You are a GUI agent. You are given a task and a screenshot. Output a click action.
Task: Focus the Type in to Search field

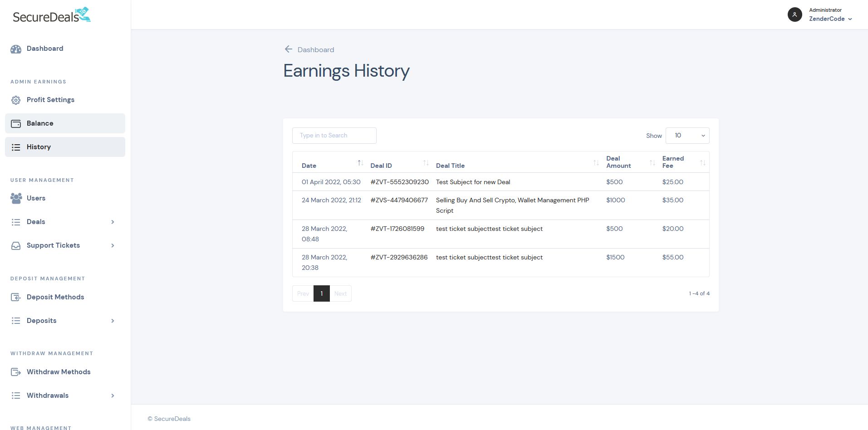334,136
